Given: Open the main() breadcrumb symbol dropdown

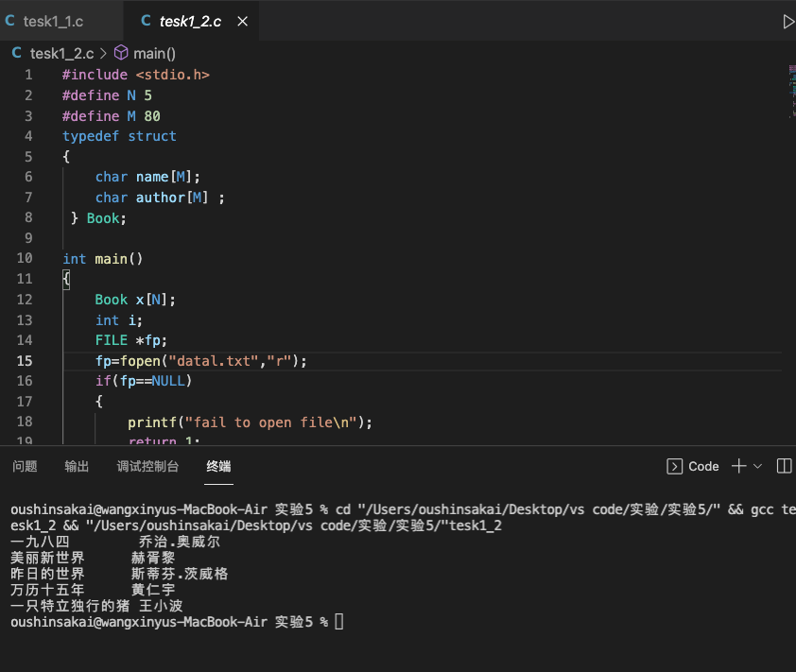Looking at the screenshot, I should (x=154, y=54).
